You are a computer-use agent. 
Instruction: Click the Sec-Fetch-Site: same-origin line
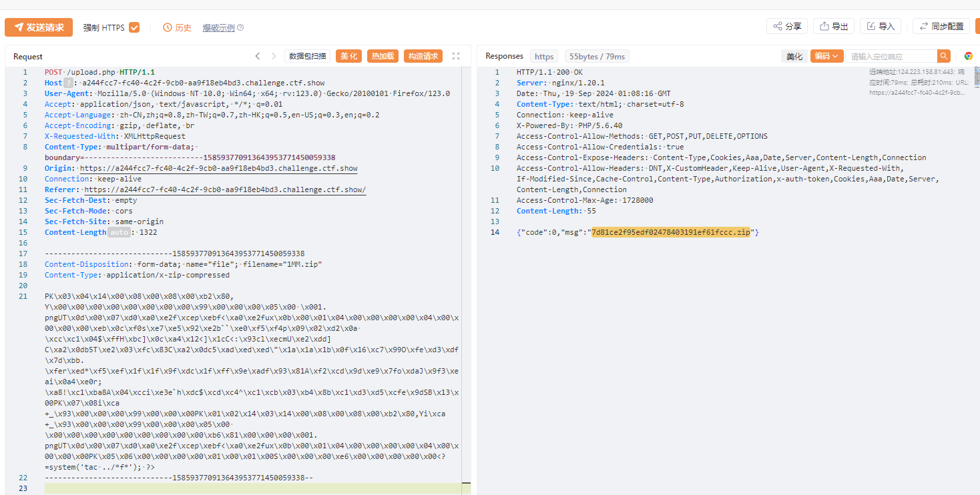pos(104,221)
